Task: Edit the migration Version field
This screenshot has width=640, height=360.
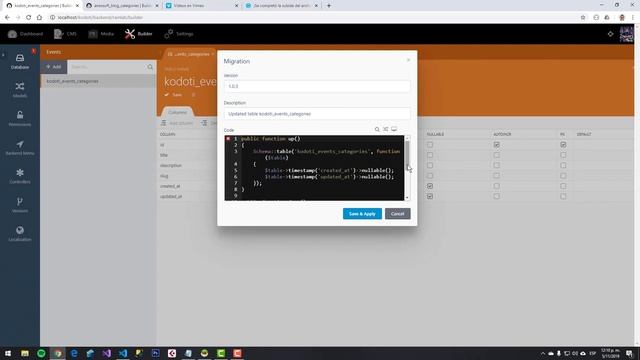Action: click(317, 86)
